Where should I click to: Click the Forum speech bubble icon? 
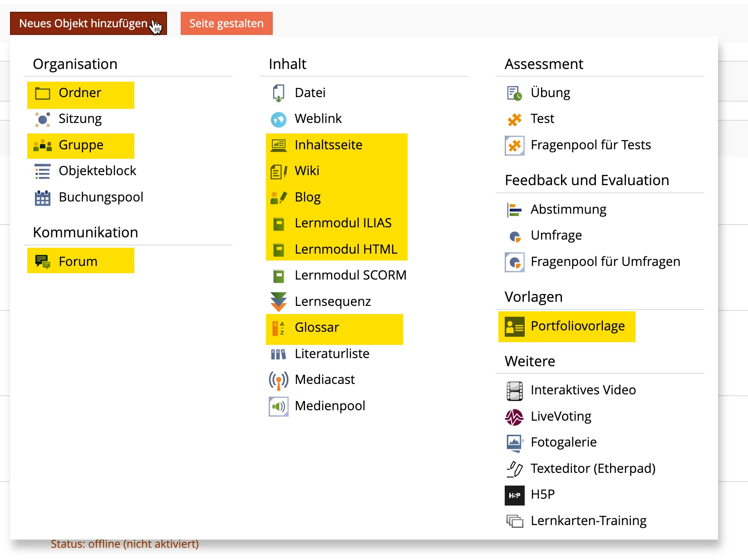click(x=43, y=262)
